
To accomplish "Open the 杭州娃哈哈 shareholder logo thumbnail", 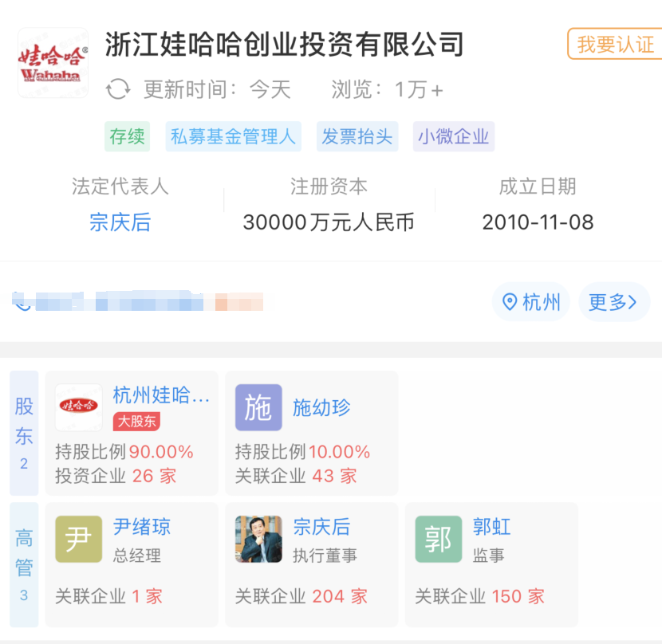I will (77, 406).
